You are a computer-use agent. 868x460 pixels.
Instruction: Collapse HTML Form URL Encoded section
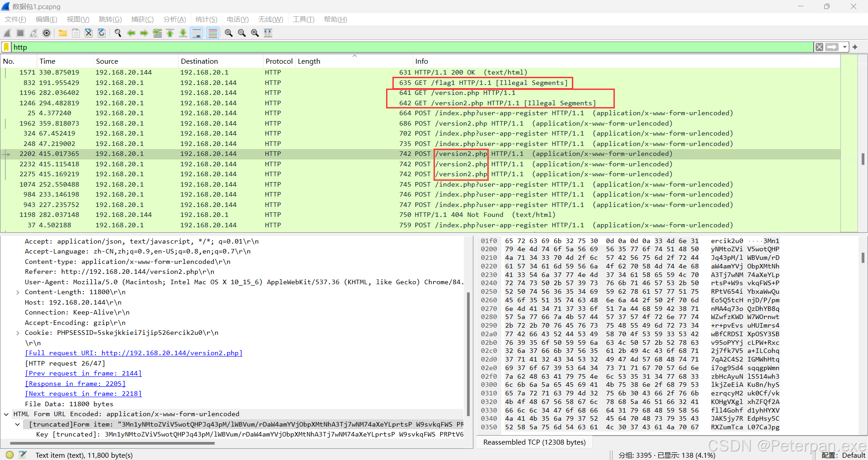[6, 414]
